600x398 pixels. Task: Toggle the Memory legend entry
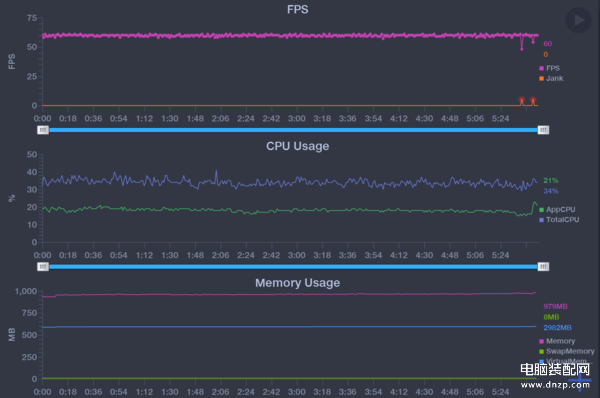557,341
